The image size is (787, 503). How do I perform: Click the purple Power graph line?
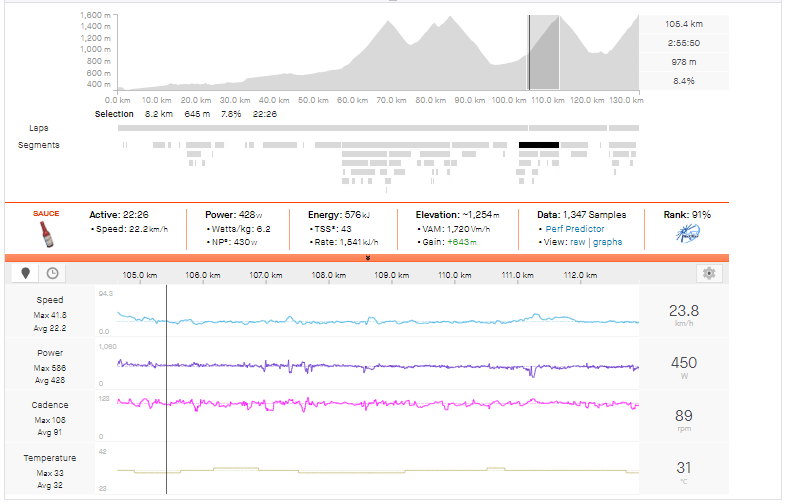pyautogui.click(x=400, y=365)
